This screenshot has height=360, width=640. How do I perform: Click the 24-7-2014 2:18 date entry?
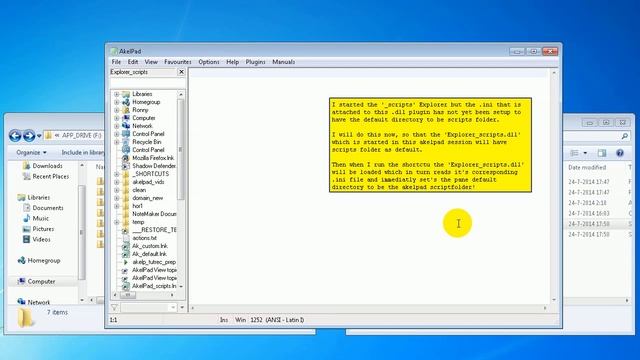[587, 203]
